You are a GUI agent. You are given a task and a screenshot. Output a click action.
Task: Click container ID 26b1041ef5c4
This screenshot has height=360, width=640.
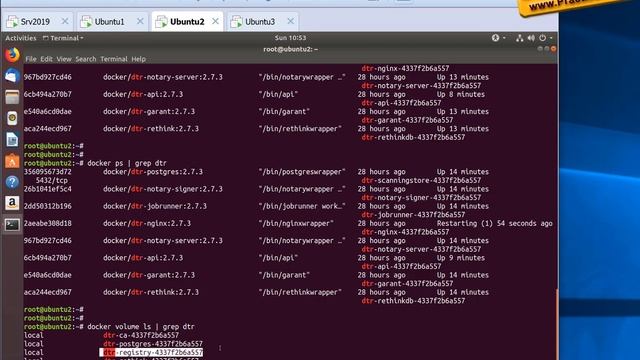(x=47, y=189)
